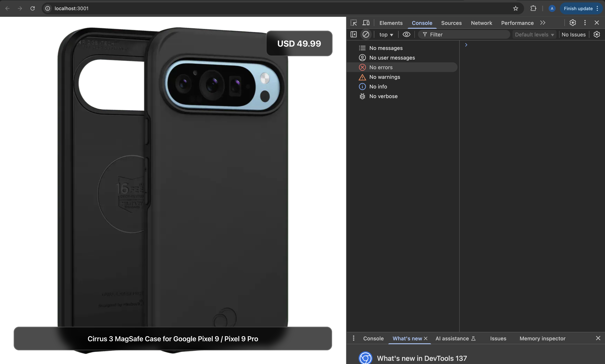Open DevTools settings gear
This screenshot has height=364, width=605.
point(573,23)
